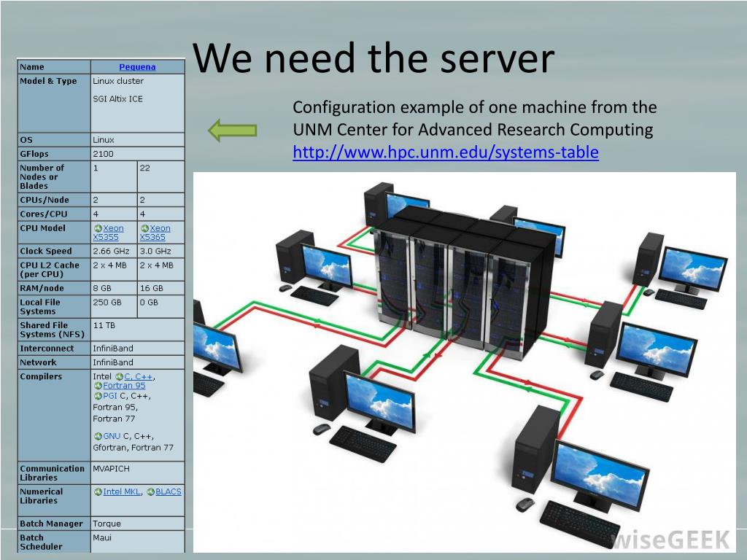
Task: Open the BLACS library link
Action: pos(169,492)
